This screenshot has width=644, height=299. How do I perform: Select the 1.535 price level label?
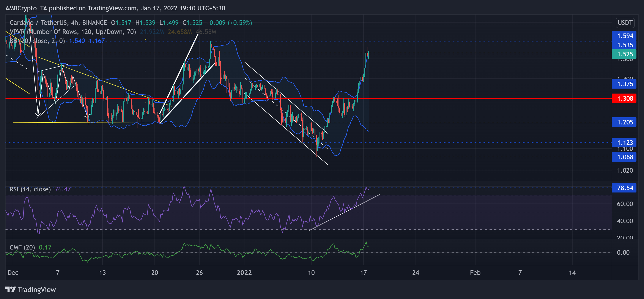pyautogui.click(x=624, y=45)
